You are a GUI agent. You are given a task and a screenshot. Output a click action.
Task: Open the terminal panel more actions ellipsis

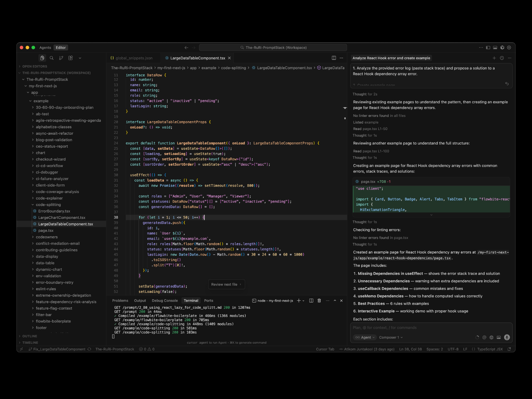click(x=328, y=301)
